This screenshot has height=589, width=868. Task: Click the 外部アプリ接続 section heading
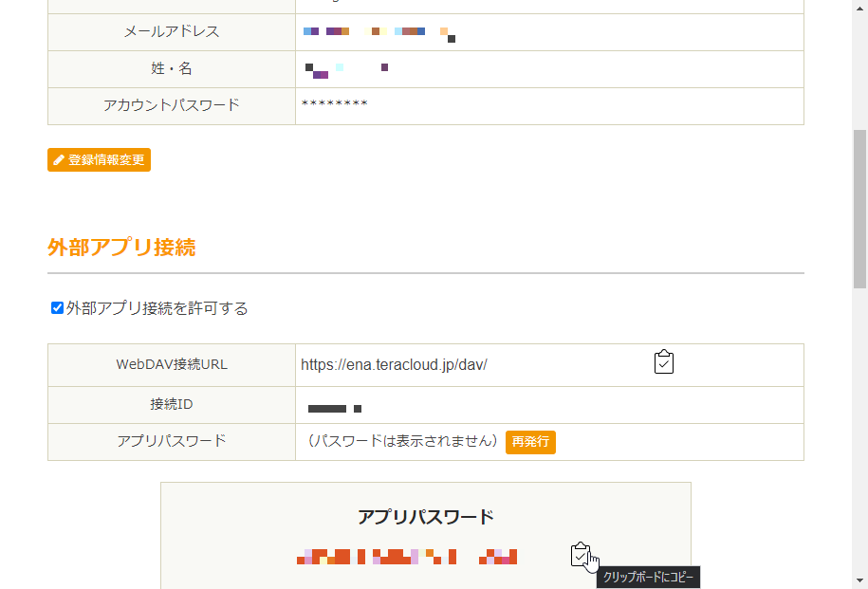point(121,247)
